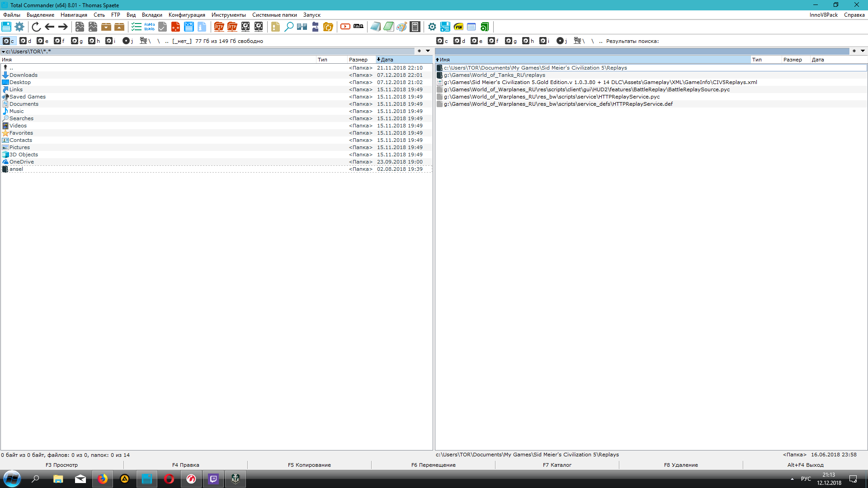Open left panel network neighborhood drive icon
The width and height of the screenshot is (868, 488).
tap(145, 41)
